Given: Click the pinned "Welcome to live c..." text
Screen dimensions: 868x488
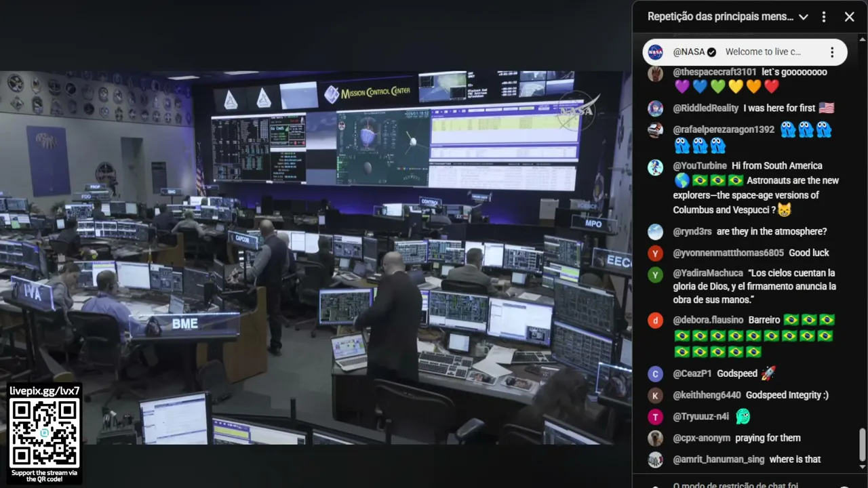Looking at the screenshot, I should [763, 52].
